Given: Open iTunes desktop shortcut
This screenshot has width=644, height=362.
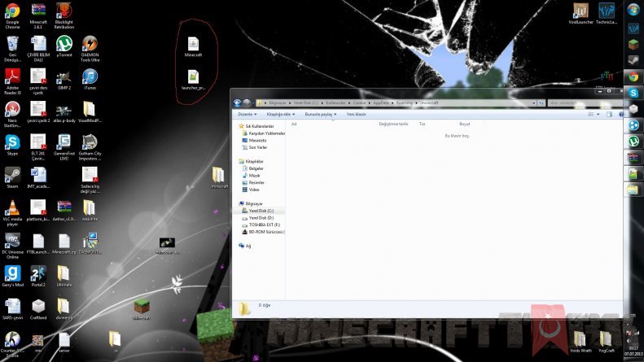Looking at the screenshot, I should (x=90, y=79).
